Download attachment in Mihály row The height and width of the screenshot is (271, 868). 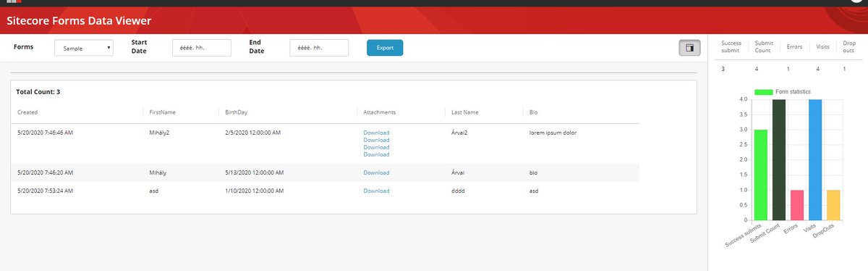point(376,172)
